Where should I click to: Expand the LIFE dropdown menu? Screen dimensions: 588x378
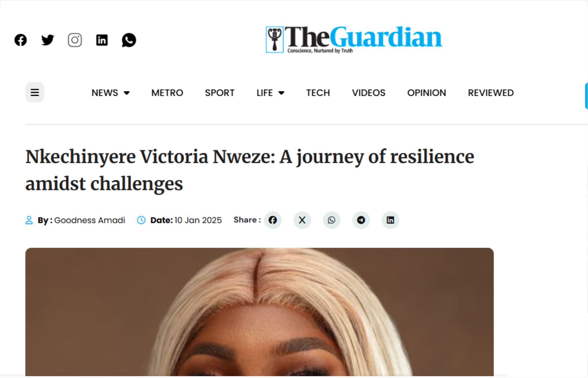[x=270, y=93]
